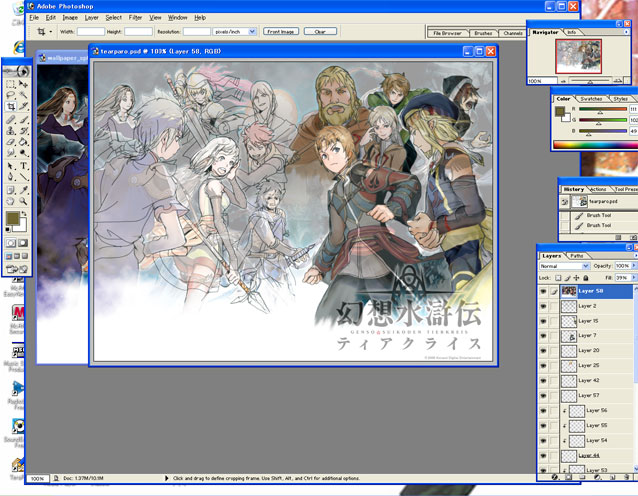Select the History Brush tool

tap(23, 131)
